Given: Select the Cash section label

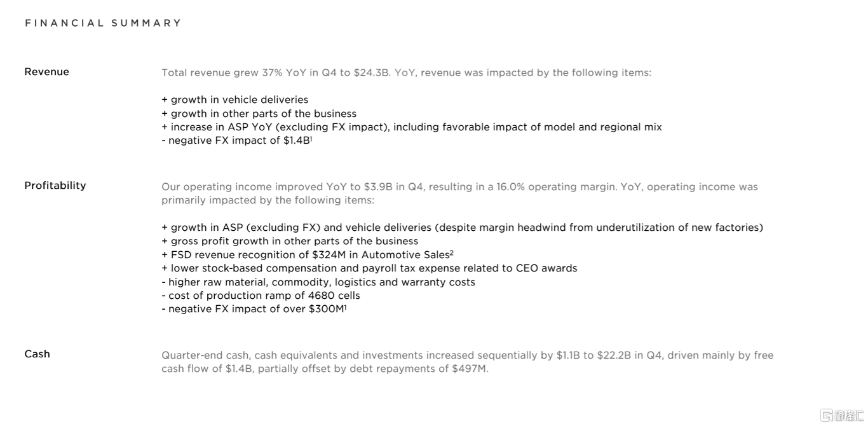Looking at the screenshot, I should [37, 354].
